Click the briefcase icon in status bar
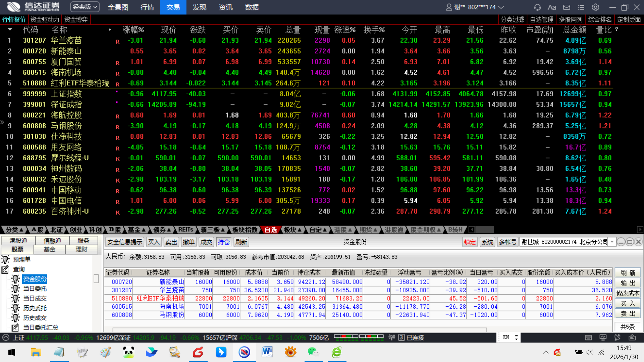The width and height of the screenshot is (644, 362). pyautogui.click(x=632, y=338)
